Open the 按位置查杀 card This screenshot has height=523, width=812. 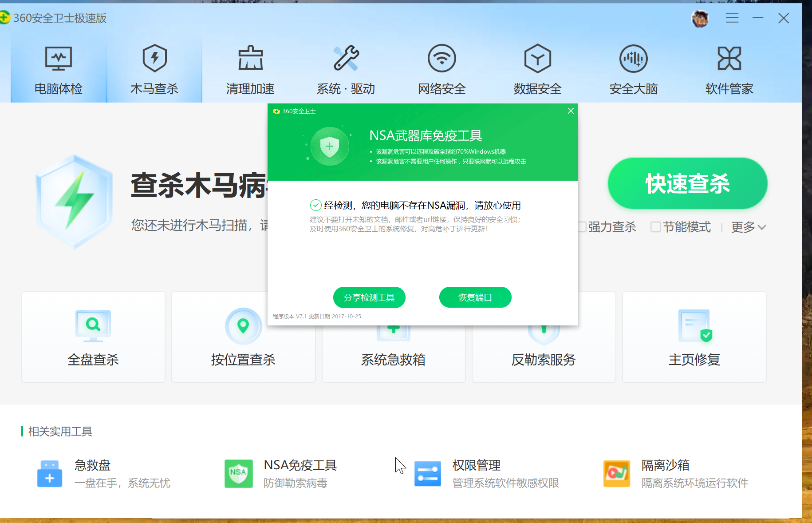click(x=243, y=337)
